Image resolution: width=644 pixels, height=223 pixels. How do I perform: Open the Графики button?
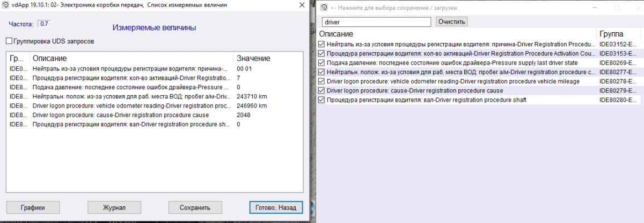coord(33,207)
